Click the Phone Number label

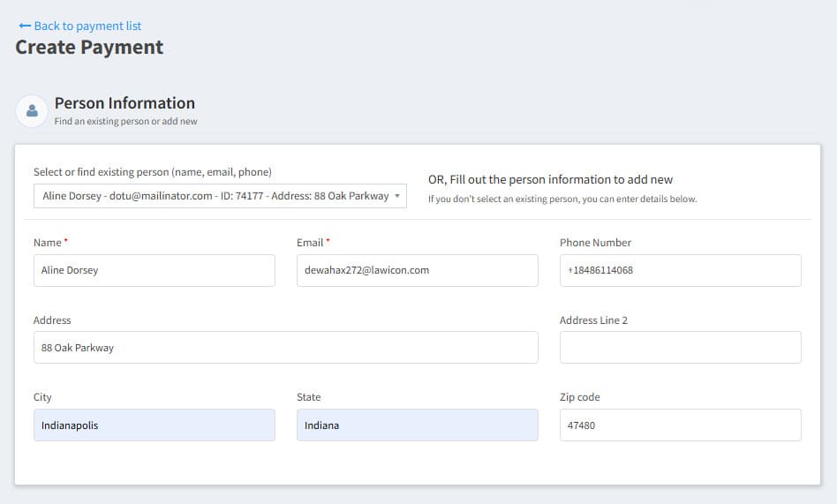pos(595,243)
